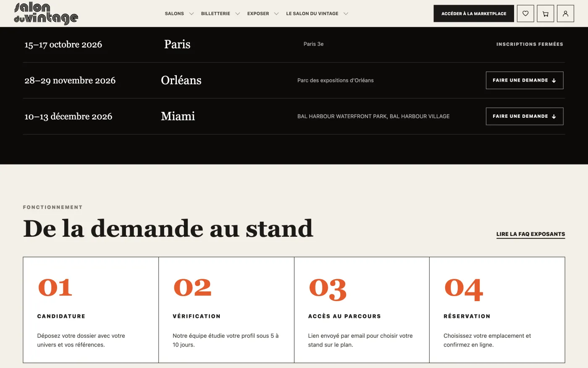Click the Lien envoyé par email description
588x368 pixels.
[360, 340]
